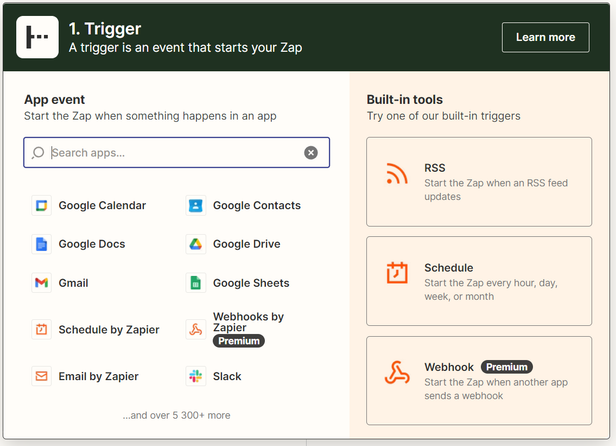616x446 pixels.
Task: Select the Webhooks by Zapier icon
Action: (x=196, y=330)
